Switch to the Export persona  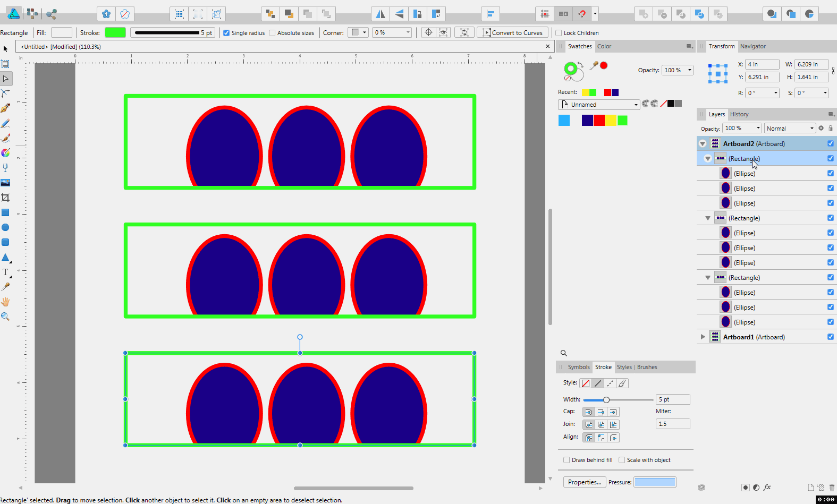[51, 14]
